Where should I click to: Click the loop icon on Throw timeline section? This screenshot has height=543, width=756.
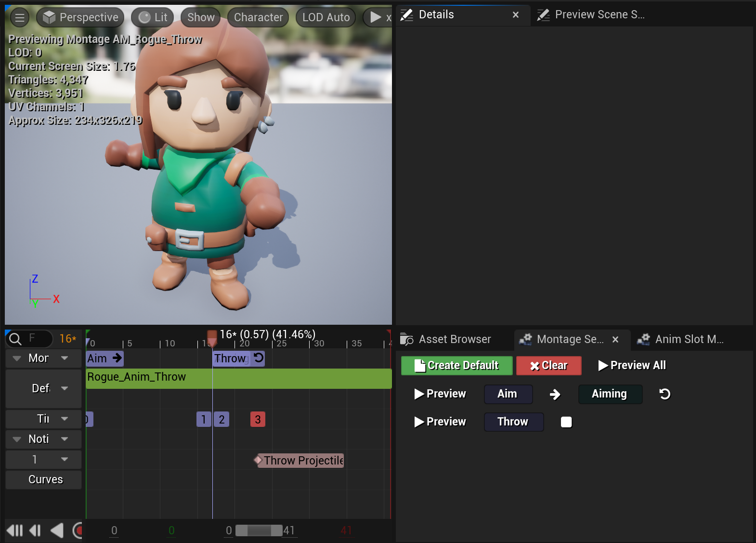coord(259,358)
